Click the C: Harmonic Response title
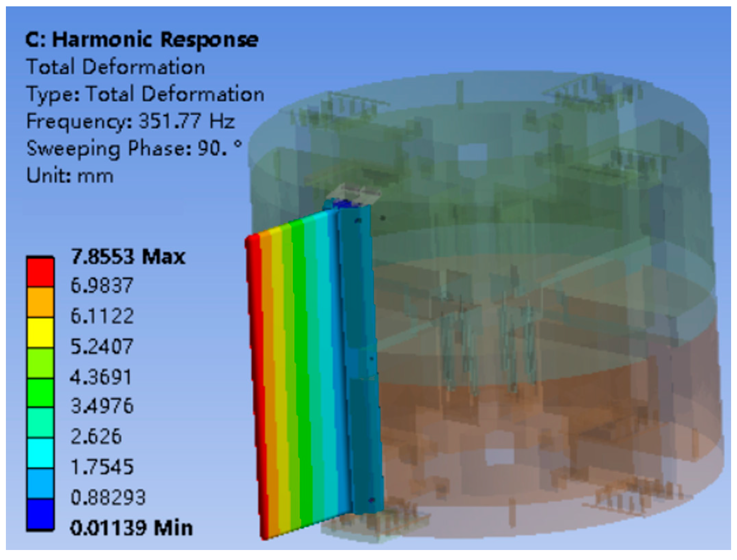The image size is (737, 560). (142, 40)
